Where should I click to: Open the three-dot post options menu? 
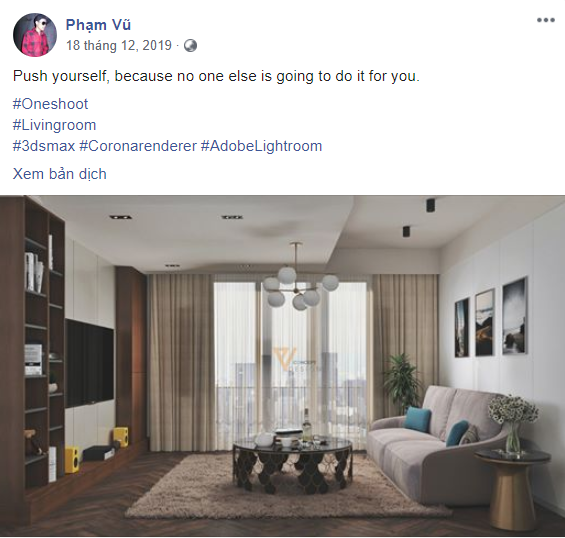point(546,20)
